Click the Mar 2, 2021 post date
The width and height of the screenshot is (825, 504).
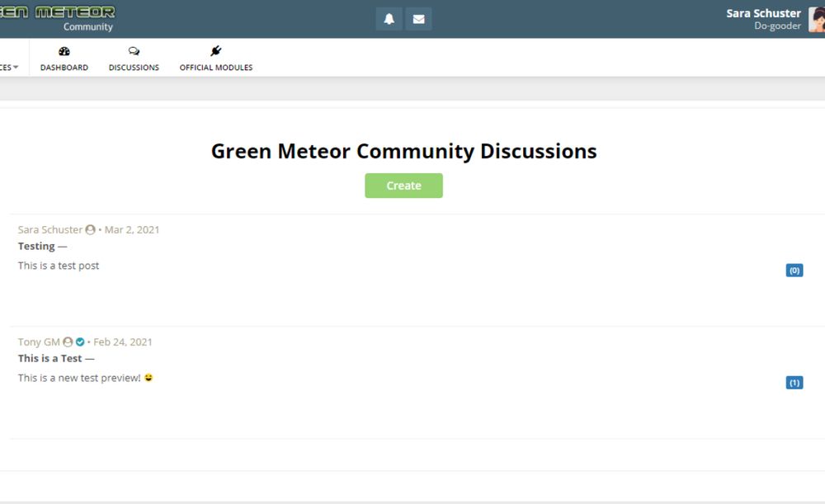click(132, 230)
